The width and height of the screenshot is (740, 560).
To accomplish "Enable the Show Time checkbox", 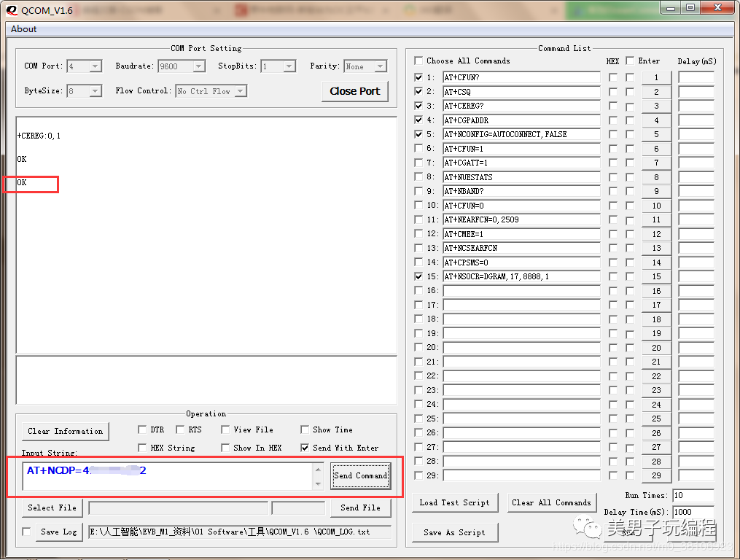I will 304,429.
